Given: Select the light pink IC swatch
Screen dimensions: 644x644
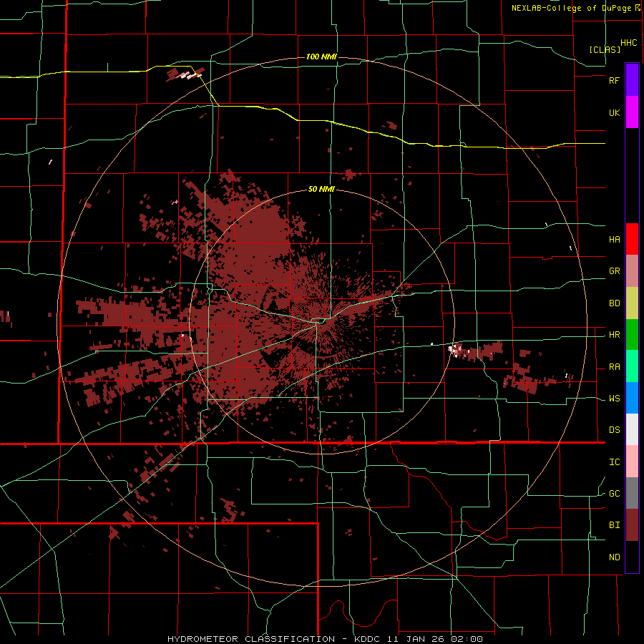Looking at the screenshot, I should click(632, 462).
